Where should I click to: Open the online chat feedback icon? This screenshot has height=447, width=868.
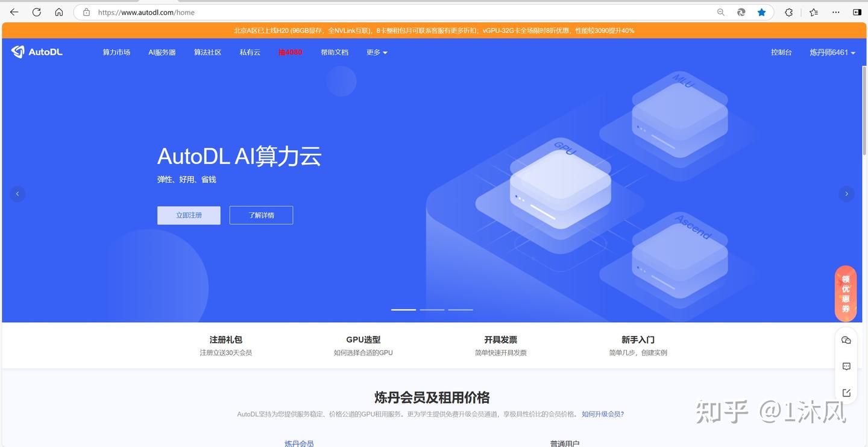coord(846,366)
